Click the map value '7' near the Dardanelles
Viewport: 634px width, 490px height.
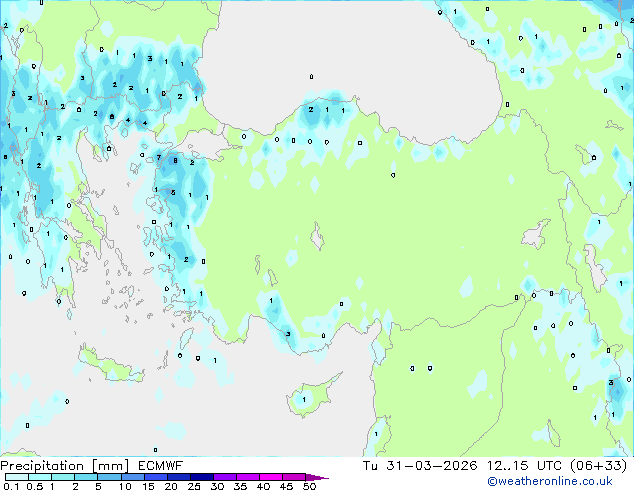158,158
